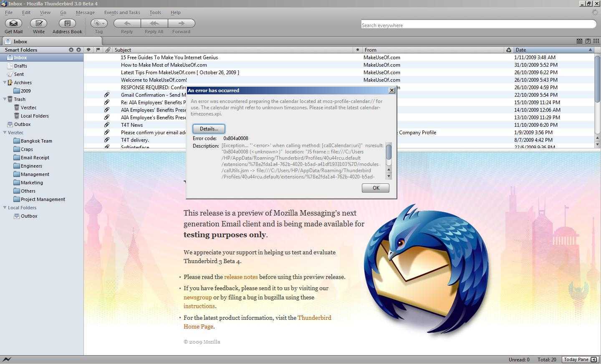This screenshot has width=601, height=364.
Task: Click error description scroll down arrow
Action: (389, 176)
